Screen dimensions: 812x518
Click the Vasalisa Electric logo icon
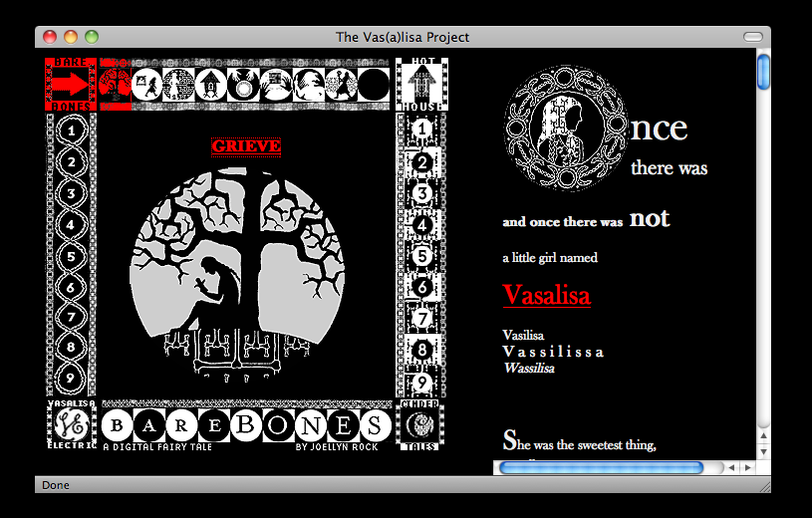pyautogui.click(x=70, y=425)
